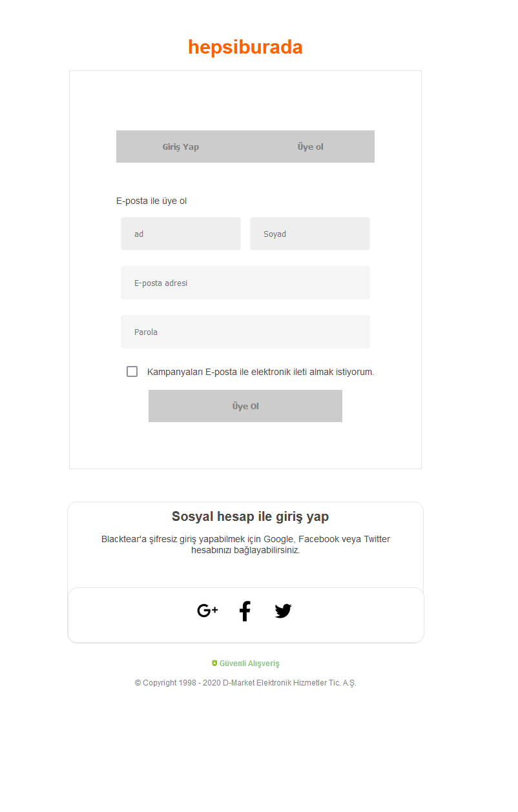The image size is (518, 812).
Task: Toggle the Kampanyaları elektronik ileti option
Action: point(132,371)
